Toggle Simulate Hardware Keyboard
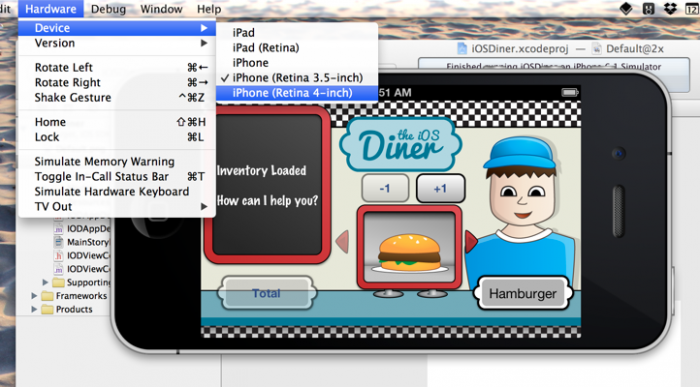This screenshot has height=387, width=700. tap(117, 191)
